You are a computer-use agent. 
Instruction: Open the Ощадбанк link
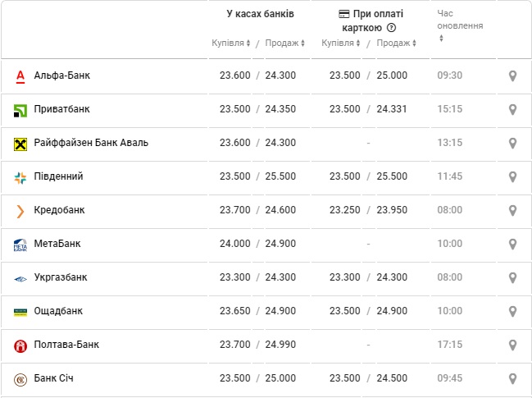coord(58,311)
